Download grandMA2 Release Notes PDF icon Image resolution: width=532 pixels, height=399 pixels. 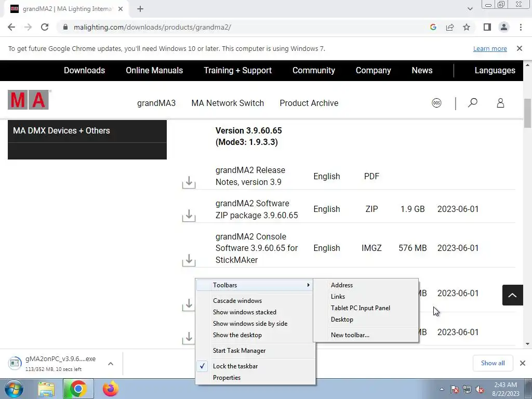click(x=189, y=182)
